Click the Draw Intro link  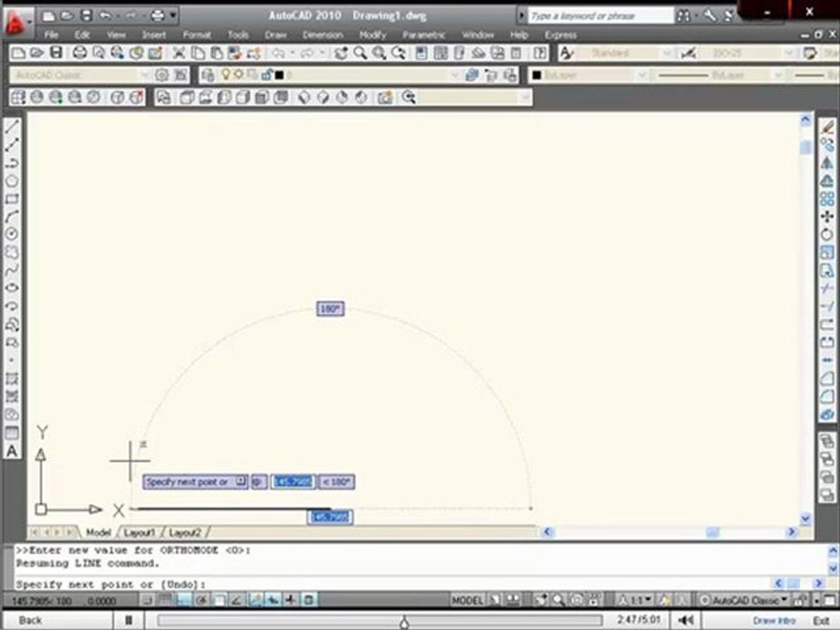[x=774, y=620]
